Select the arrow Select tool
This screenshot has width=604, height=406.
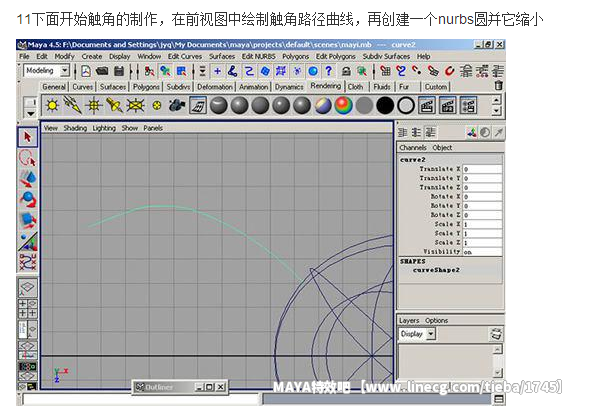tap(27, 137)
